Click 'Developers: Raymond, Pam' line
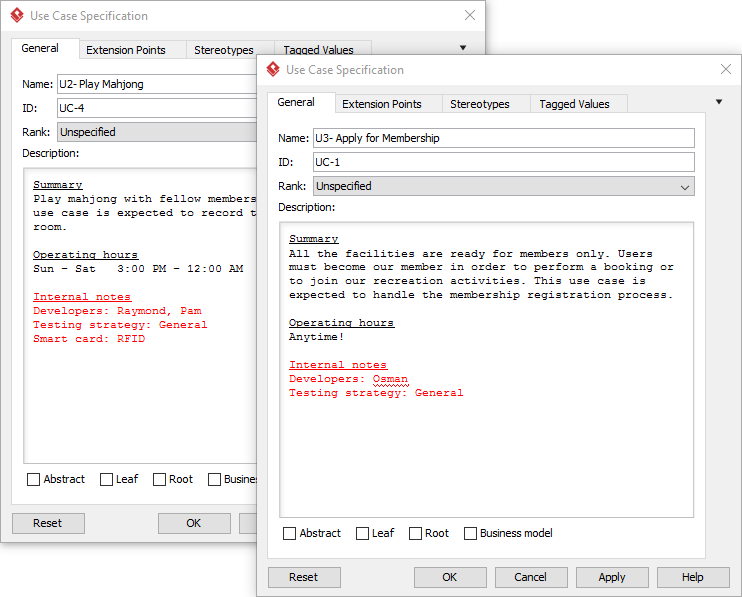The height and width of the screenshot is (597, 742). 117,311
